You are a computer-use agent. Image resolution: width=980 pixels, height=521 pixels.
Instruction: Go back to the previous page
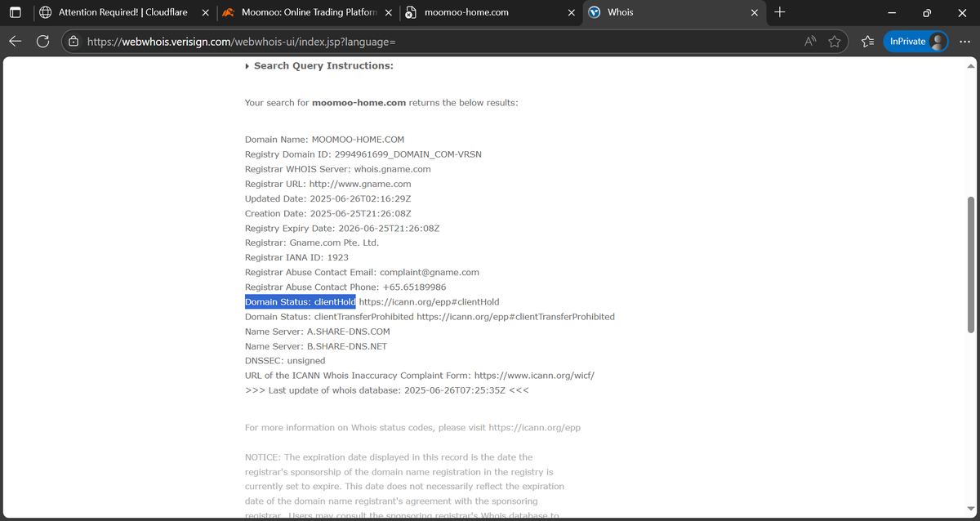tap(15, 41)
